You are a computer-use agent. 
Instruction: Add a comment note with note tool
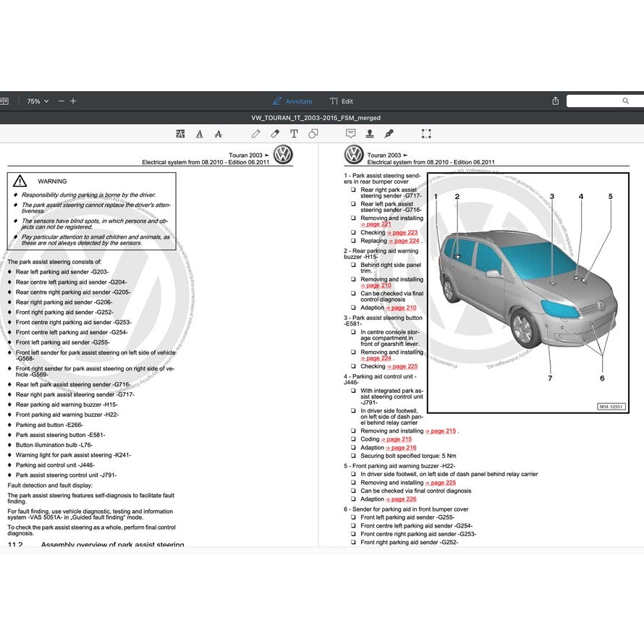[351, 134]
